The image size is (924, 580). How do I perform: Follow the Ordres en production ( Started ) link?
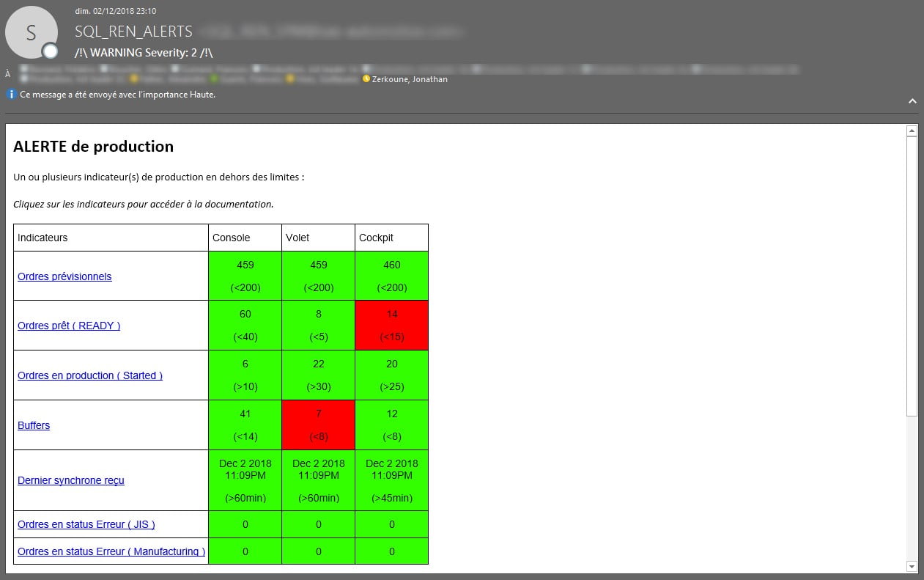click(x=90, y=375)
